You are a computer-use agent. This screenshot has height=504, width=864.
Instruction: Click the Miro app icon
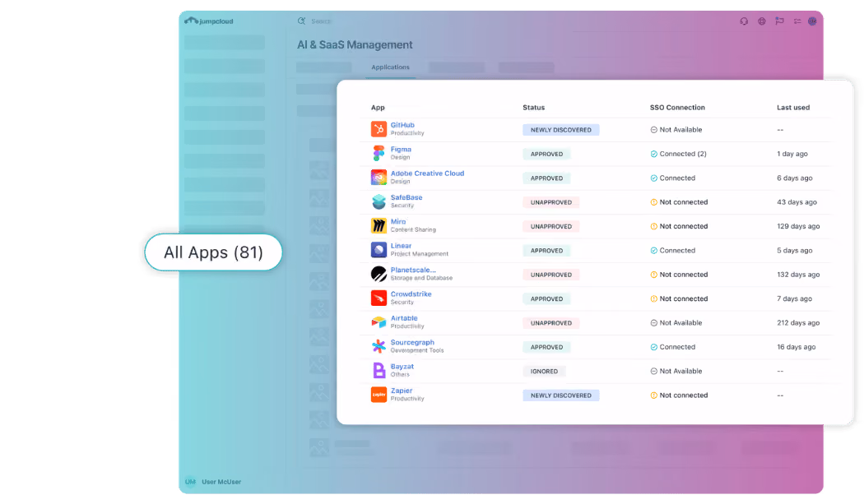click(x=379, y=226)
